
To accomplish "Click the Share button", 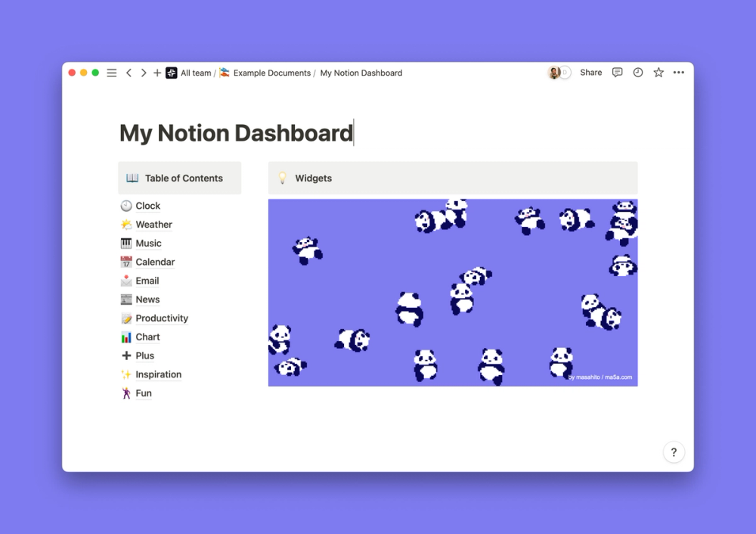I will [590, 73].
